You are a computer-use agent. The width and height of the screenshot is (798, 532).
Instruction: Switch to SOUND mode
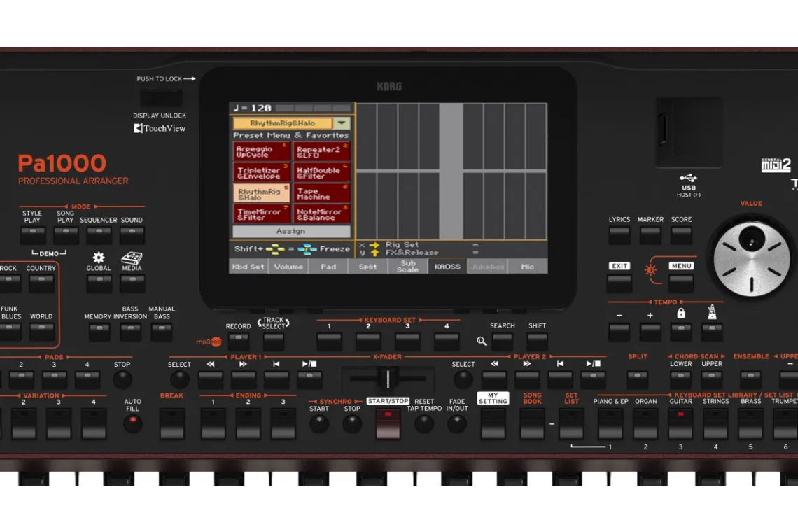132,235
